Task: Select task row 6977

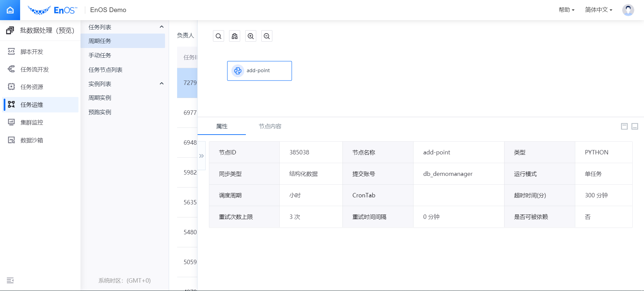Action: (187, 113)
